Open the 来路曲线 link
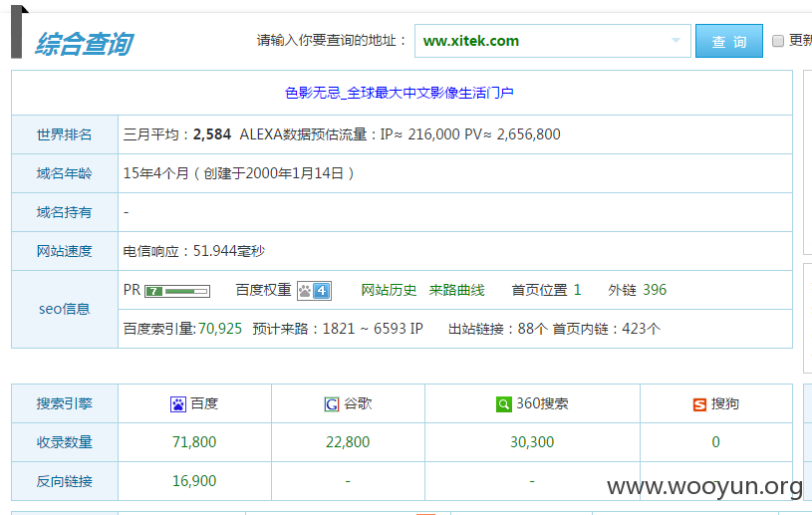This screenshot has width=812, height=515. [456, 290]
